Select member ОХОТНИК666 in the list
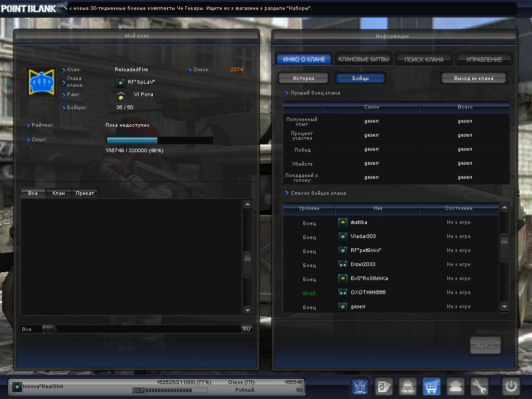The image size is (532, 399). [391, 293]
